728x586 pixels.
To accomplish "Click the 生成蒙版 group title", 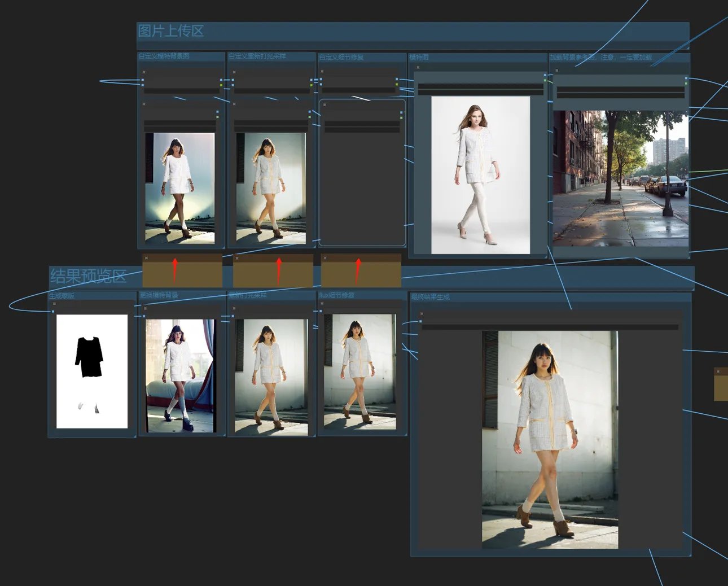I will (x=62, y=296).
